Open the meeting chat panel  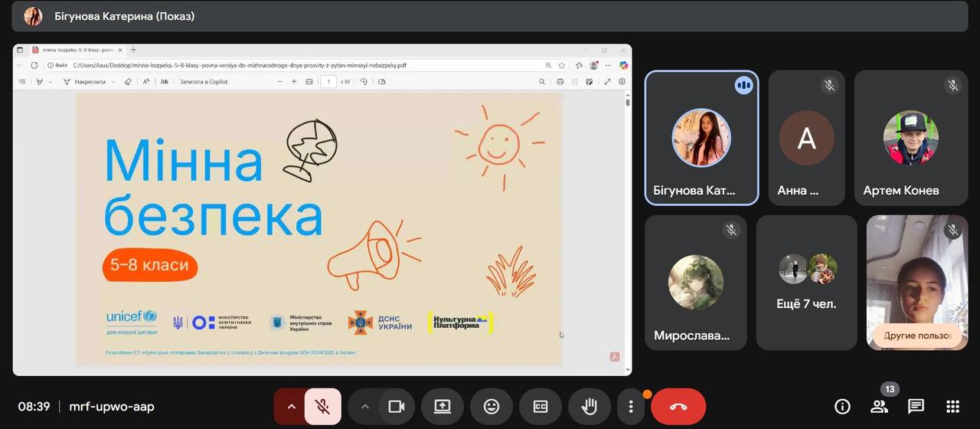coord(916,407)
